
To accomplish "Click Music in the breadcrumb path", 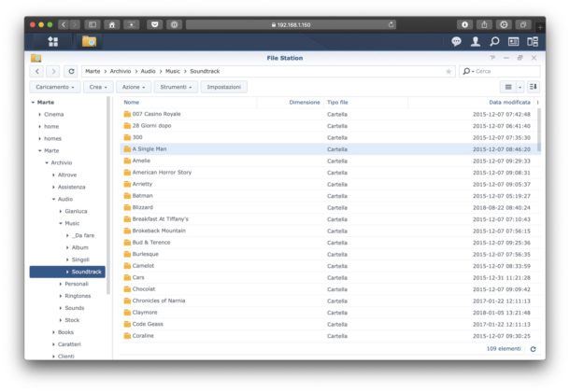I will pyautogui.click(x=173, y=71).
